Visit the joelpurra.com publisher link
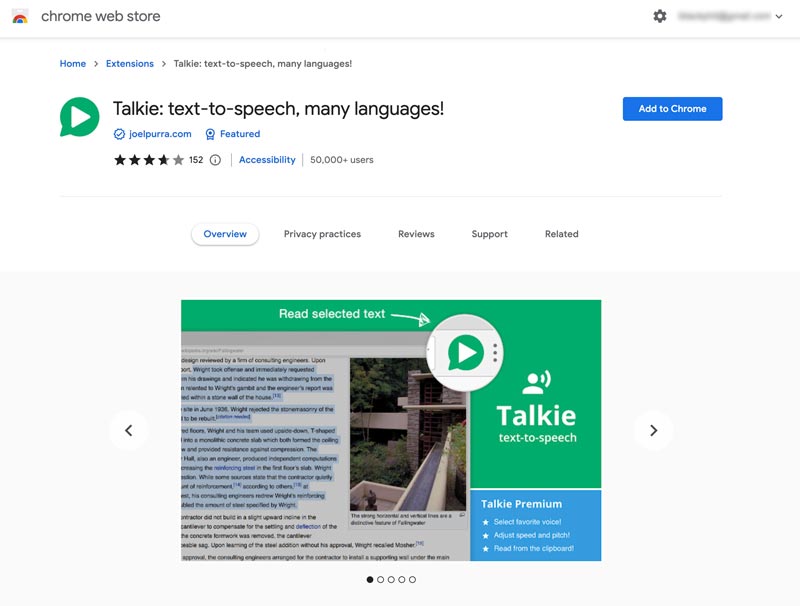The image size is (800, 606). (160, 134)
